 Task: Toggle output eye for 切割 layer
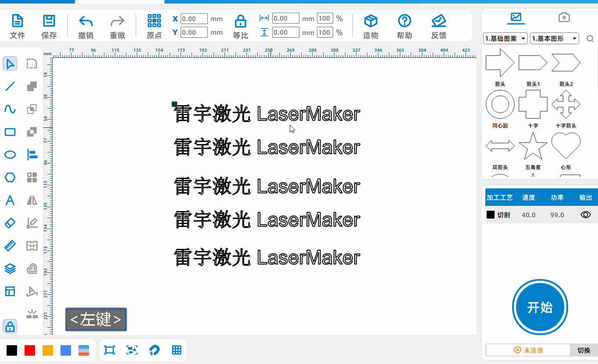pos(586,215)
